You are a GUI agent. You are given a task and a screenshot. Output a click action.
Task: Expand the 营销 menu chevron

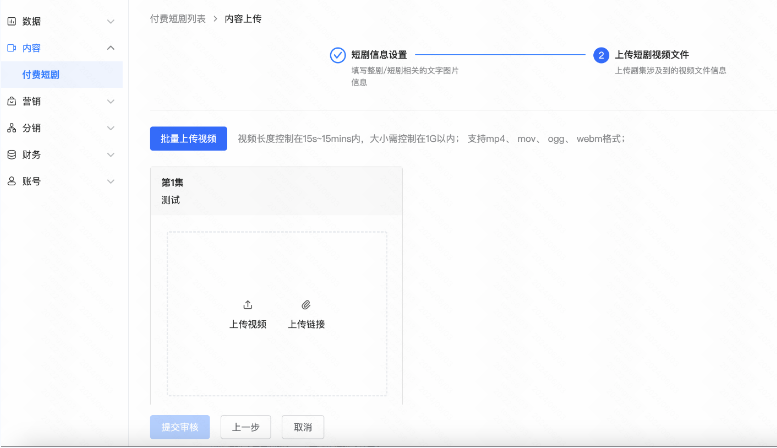pos(111,101)
